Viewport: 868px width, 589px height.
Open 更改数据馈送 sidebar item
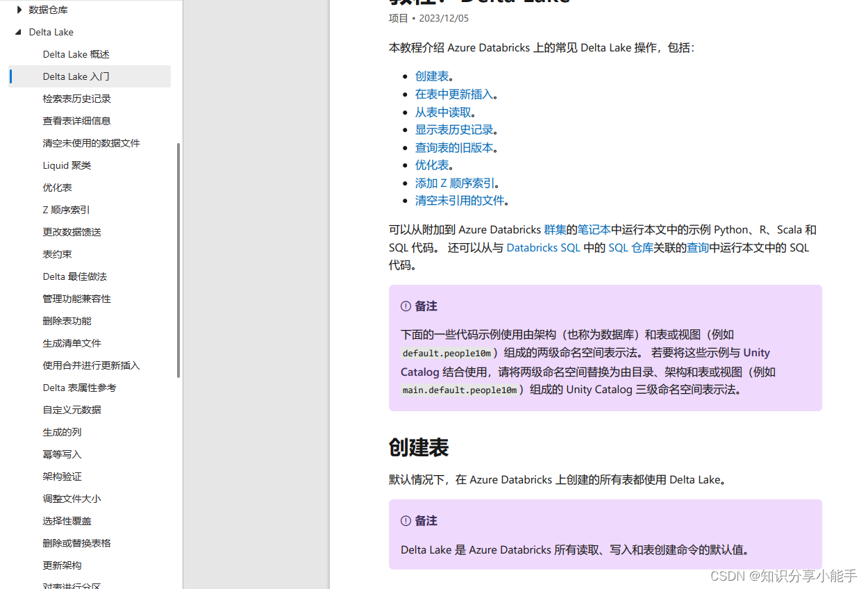(72, 232)
